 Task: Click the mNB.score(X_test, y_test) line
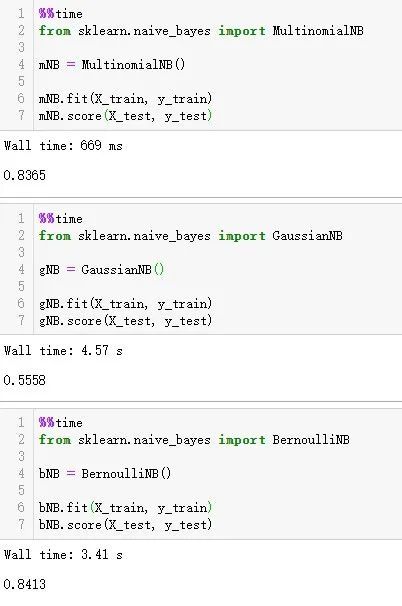pyautogui.click(x=126, y=116)
